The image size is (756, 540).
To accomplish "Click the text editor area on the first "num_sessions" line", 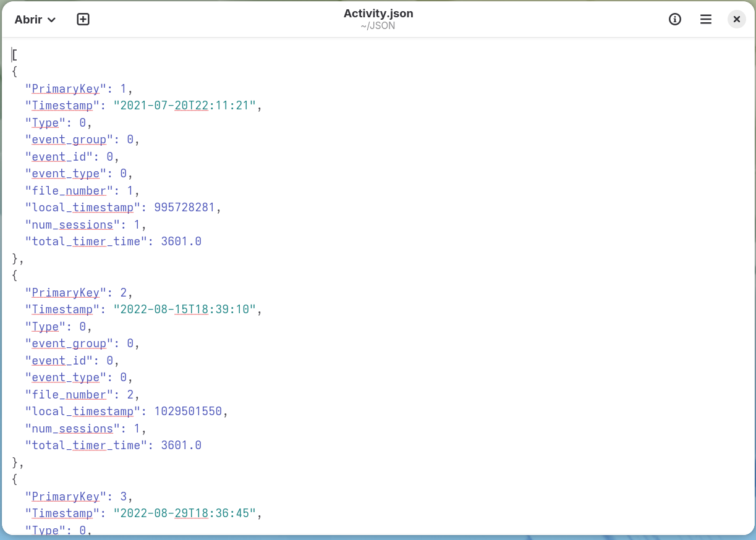I will point(85,225).
